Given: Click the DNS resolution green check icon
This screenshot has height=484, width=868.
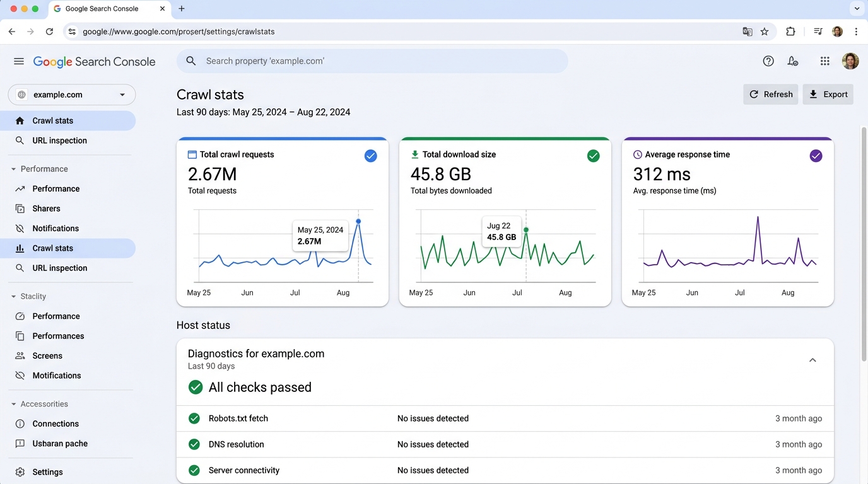Looking at the screenshot, I should click(x=194, y=444).
